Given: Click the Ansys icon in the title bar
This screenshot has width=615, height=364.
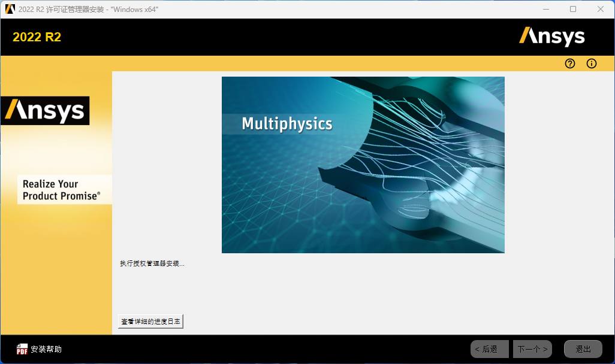Looking at the screenshot, I should (10, 9).
